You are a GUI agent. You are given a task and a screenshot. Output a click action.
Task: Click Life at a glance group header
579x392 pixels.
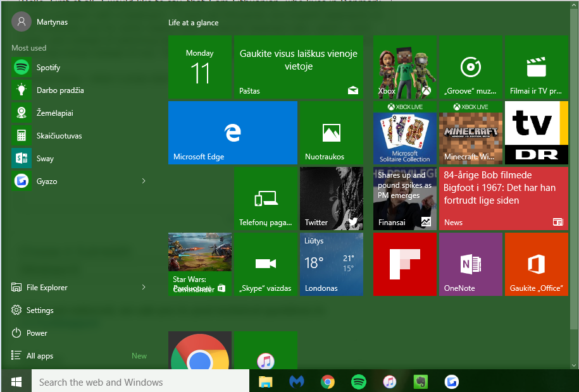[x=194, y=23]
